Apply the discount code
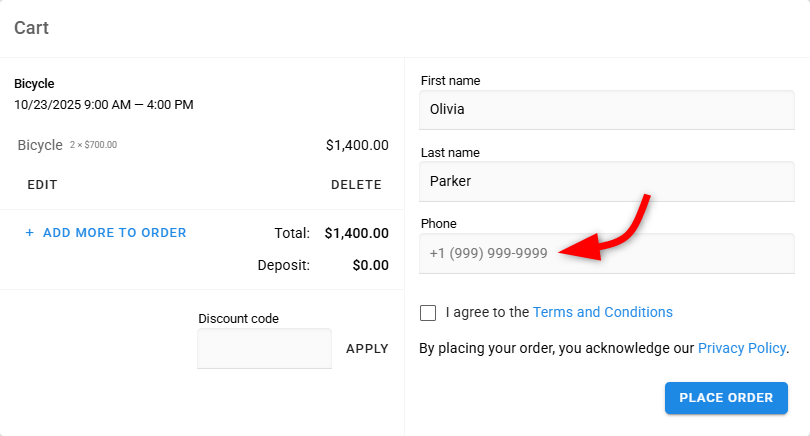The height and width of the screenshot is (436, 810). point(367,349)
